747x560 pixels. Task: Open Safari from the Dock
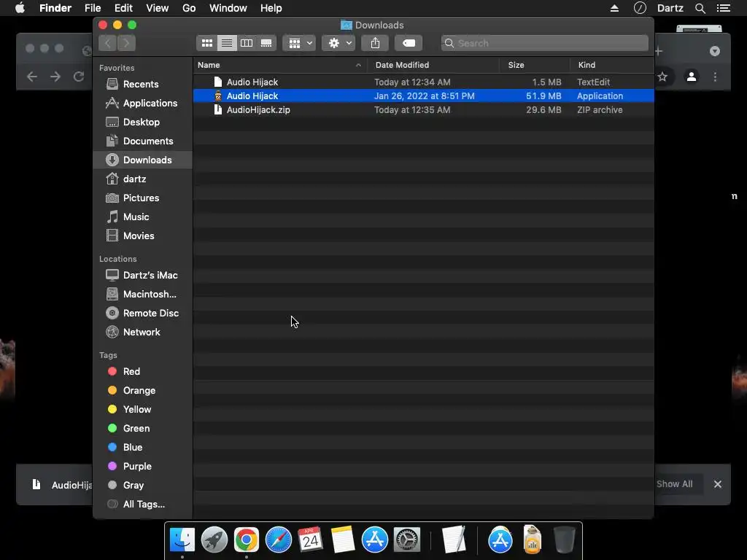[278, 540]
